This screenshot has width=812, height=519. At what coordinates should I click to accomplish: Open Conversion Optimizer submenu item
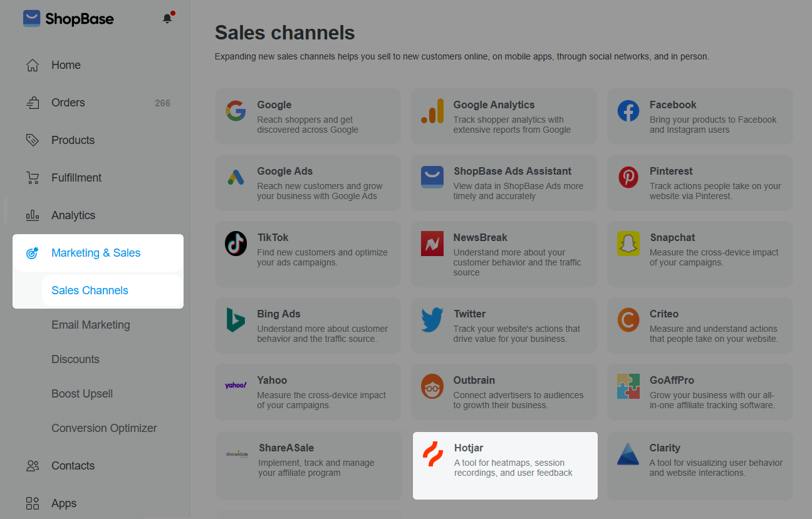pyautogui.click(x=104, y=428)
